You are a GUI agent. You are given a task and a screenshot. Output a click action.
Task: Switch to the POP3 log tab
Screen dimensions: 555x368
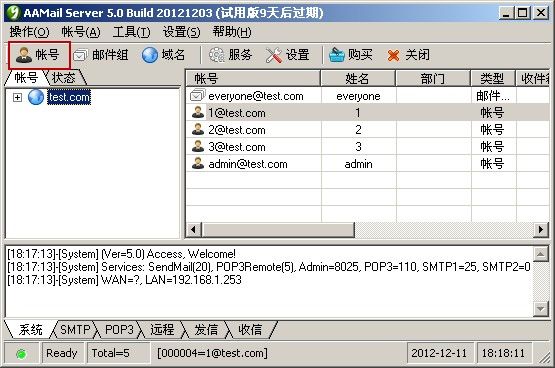(119, 329)
